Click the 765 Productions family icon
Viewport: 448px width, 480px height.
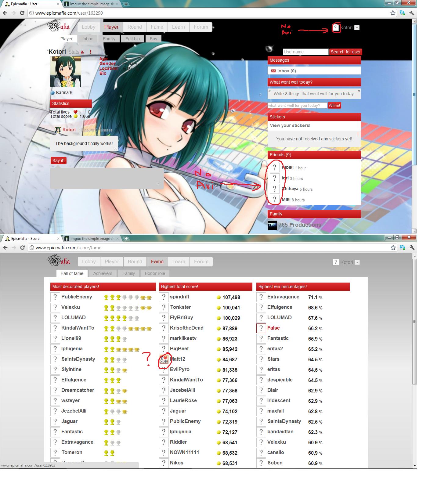click(x=272, y=225)
